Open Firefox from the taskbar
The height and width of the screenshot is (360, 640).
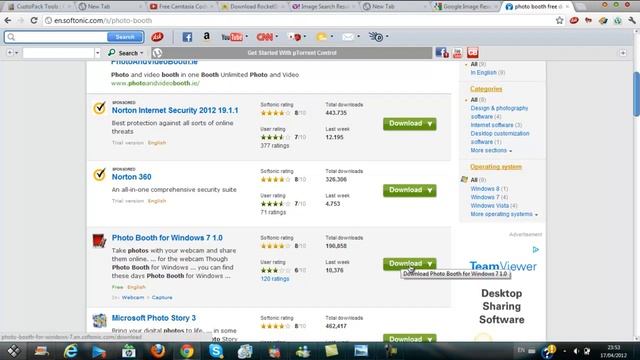(x=158, y=351)
